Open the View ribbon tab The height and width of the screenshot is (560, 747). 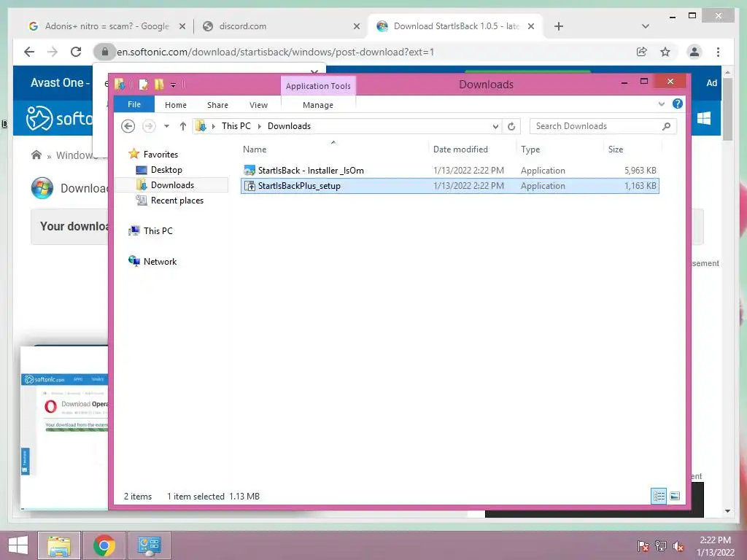(258, 105)
